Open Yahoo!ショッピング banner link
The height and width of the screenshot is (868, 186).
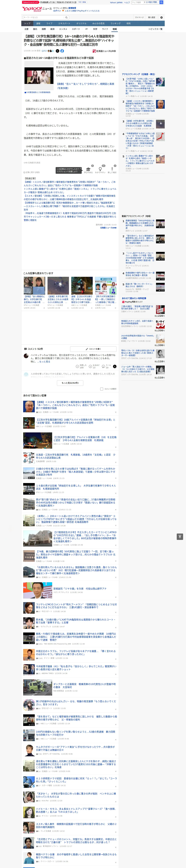[x=30, y=2]
